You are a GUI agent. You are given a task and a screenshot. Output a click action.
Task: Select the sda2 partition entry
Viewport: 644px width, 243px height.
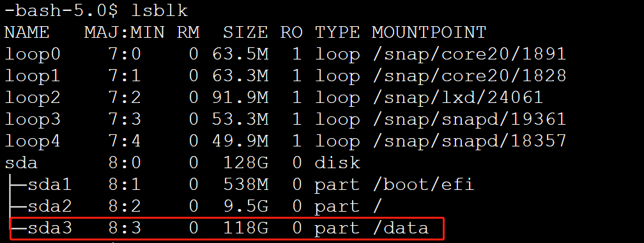coord(49,207)
